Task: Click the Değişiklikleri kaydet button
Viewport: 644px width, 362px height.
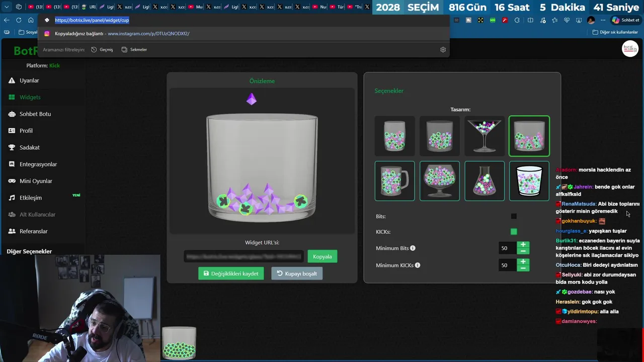Action: tap(231, 274)
